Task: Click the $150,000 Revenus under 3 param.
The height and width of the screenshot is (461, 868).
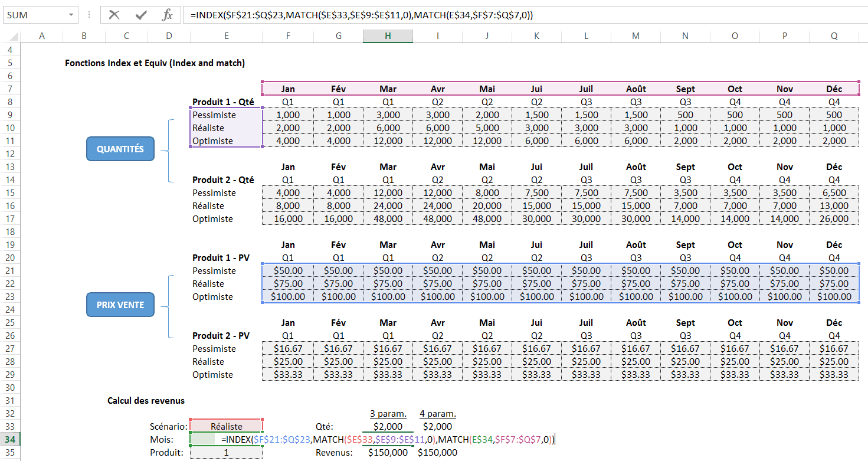Action: point(388,452)
